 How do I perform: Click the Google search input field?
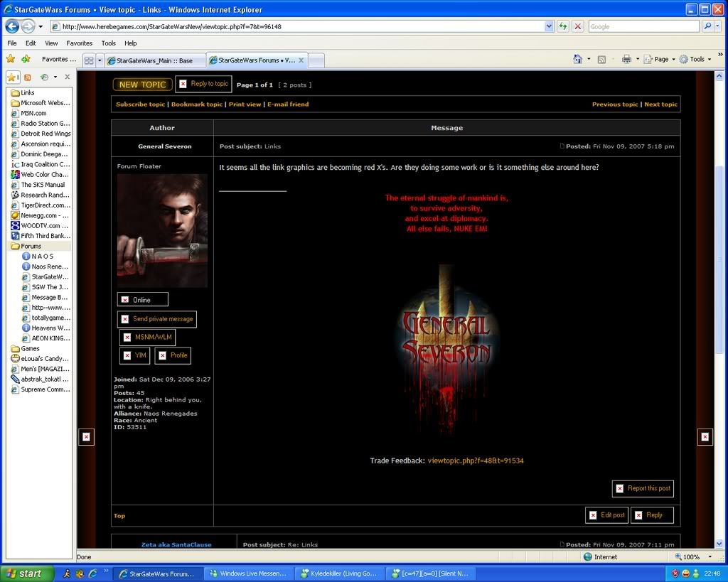tap(643, 26)
